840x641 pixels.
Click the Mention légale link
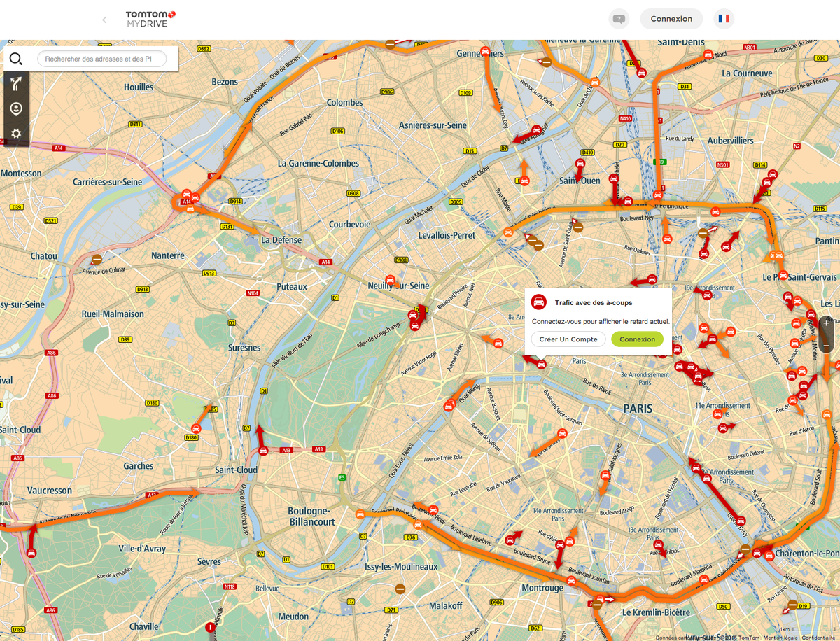coord(780,638)
